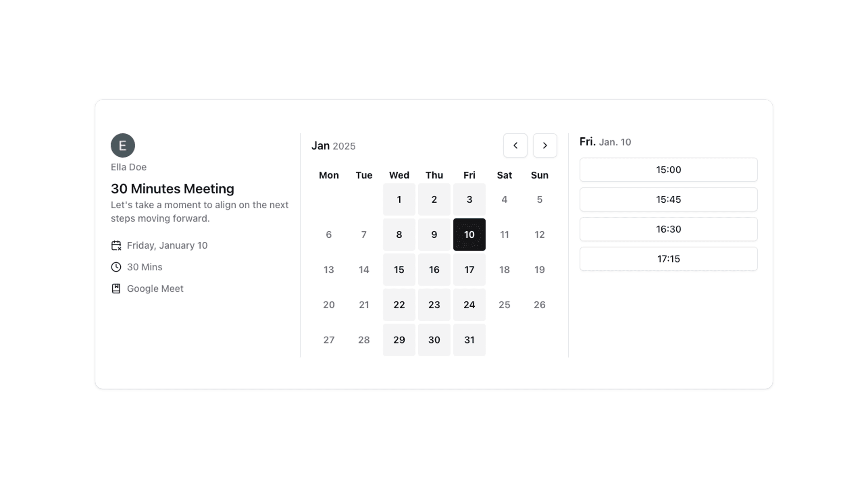Screen dimensions: 868x488
Task: Go to previous month with left chevron
Action: 515,145
